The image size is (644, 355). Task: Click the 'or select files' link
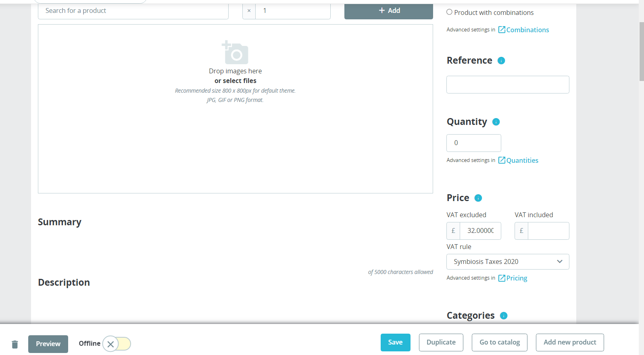click(x=236, y=81)
